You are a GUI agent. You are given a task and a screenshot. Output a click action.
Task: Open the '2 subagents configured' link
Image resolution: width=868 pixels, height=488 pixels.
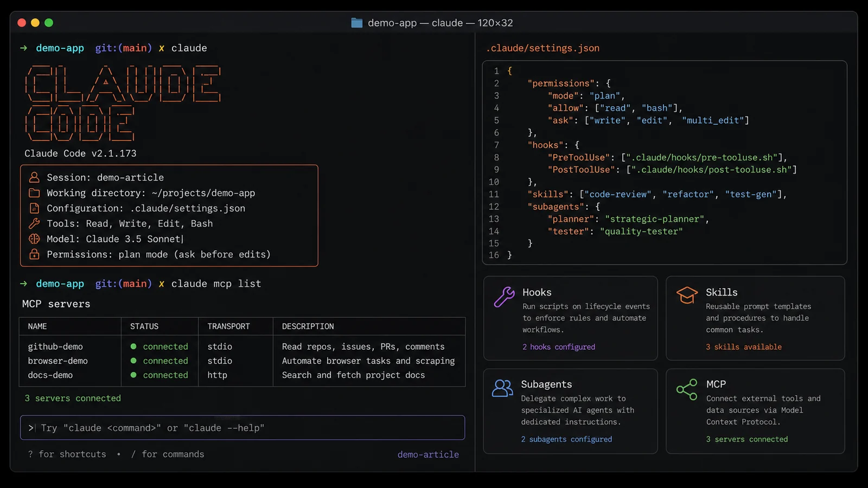point(566,439)
